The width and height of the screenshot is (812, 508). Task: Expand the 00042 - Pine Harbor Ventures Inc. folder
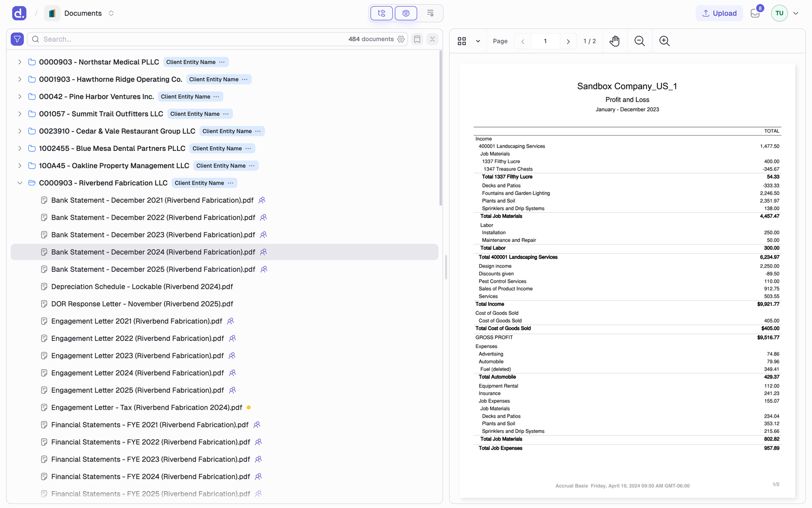pyautogui.click(x=20, y=97)
